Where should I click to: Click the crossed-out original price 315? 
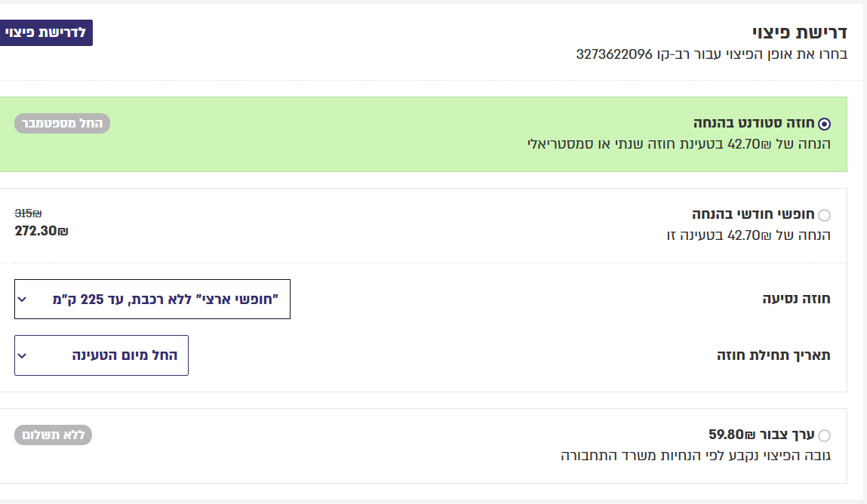[28, 214]
